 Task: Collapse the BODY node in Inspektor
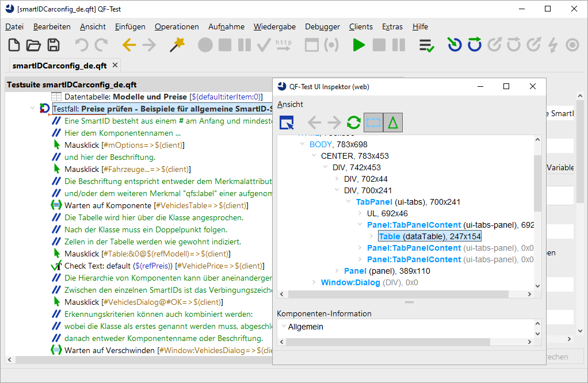pyautogui.click(x=302, y=144)
